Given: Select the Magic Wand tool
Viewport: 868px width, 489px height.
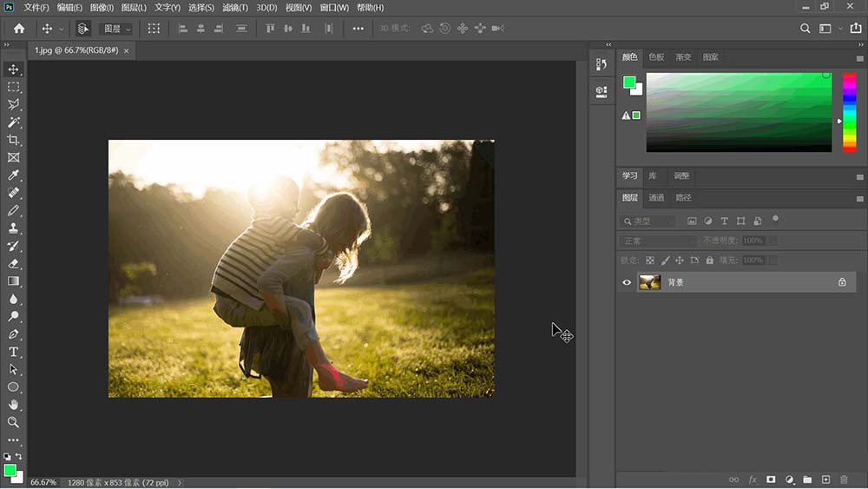Looking at the screenshot, I should (x=13, y=122).
